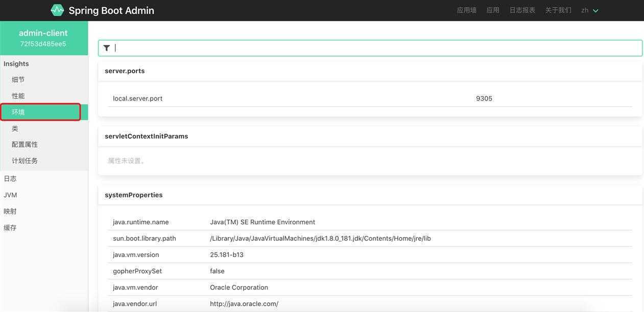
Task: Go to 应用 in the top navigation
Action: [493, 10]
